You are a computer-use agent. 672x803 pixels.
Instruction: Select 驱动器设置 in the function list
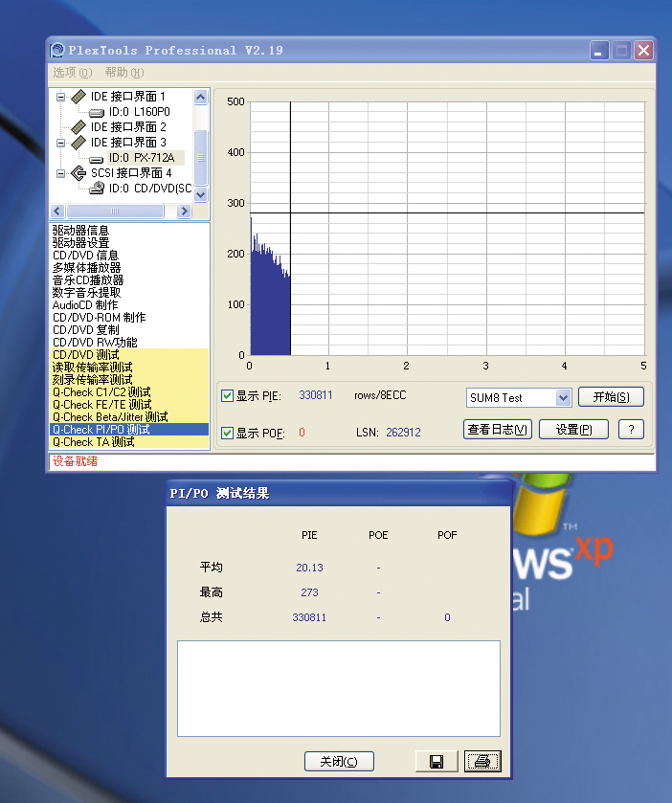[129, 243]
